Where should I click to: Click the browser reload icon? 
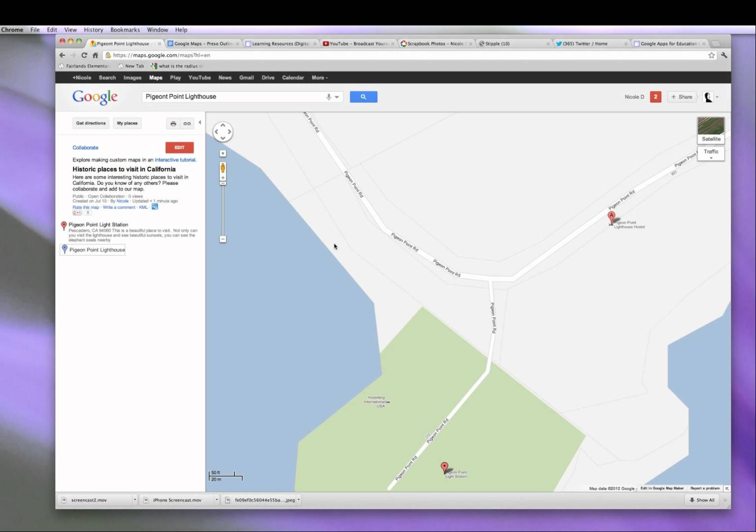(x=84, y=55)
